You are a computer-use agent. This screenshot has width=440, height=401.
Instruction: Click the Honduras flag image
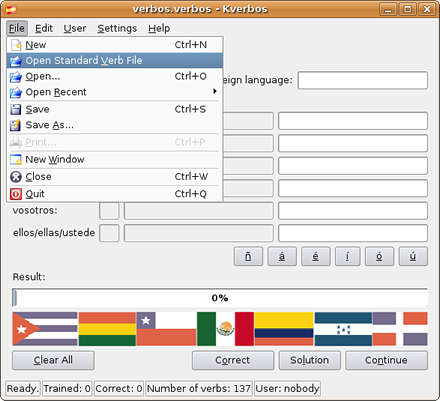click(x=343, y=329)
